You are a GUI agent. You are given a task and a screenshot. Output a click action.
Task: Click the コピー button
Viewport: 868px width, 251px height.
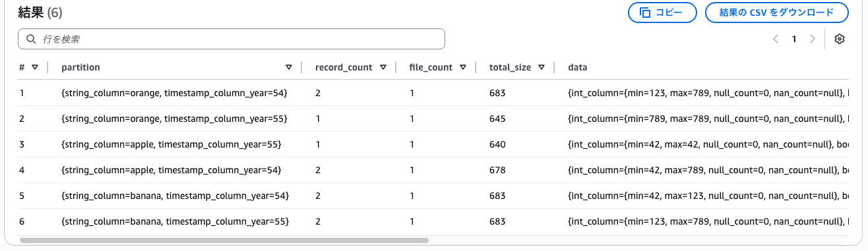(x=662, y=13)
